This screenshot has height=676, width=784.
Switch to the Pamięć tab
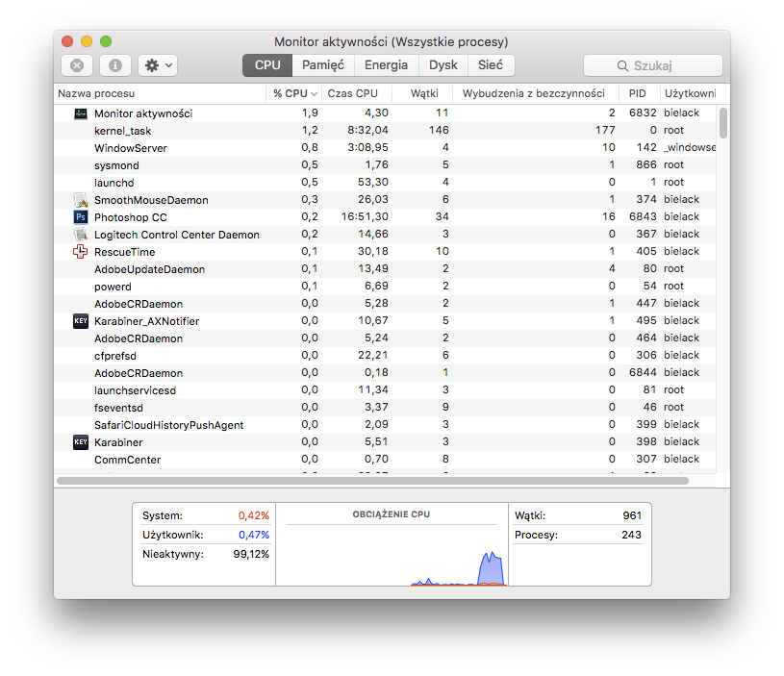click(323, 65)
